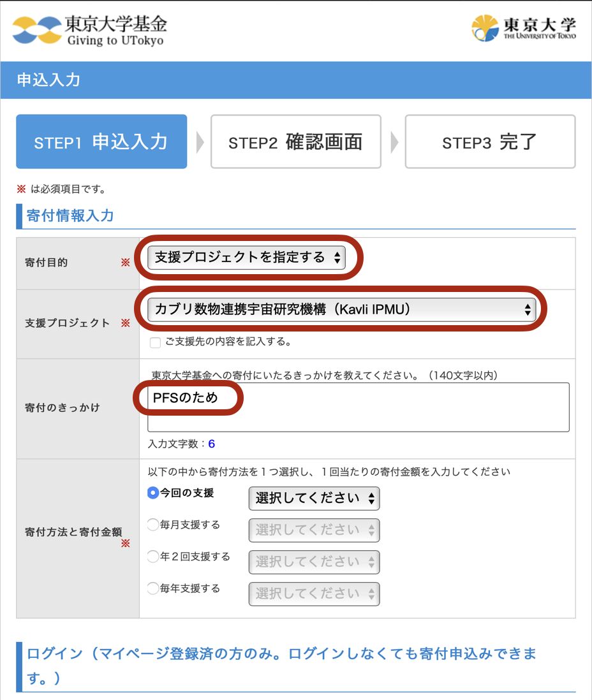Click the STEP2 確認画面 step indicator

point(295,142)
